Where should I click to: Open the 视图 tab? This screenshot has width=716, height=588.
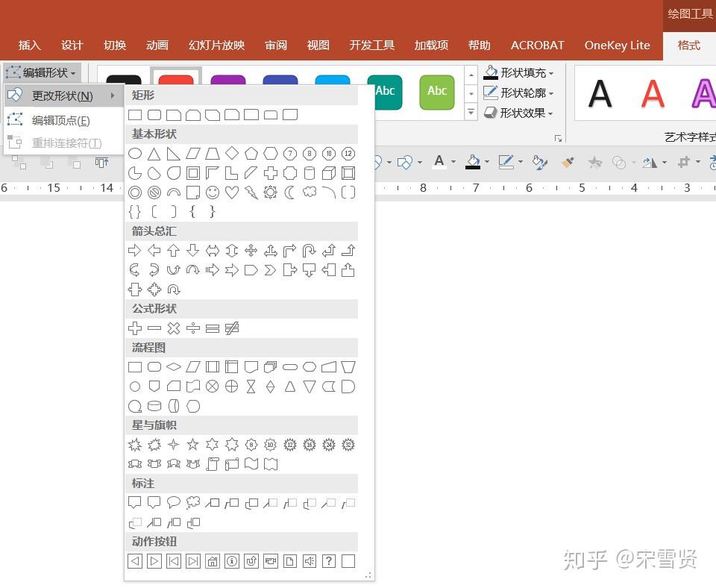click(x=318, y=46)
